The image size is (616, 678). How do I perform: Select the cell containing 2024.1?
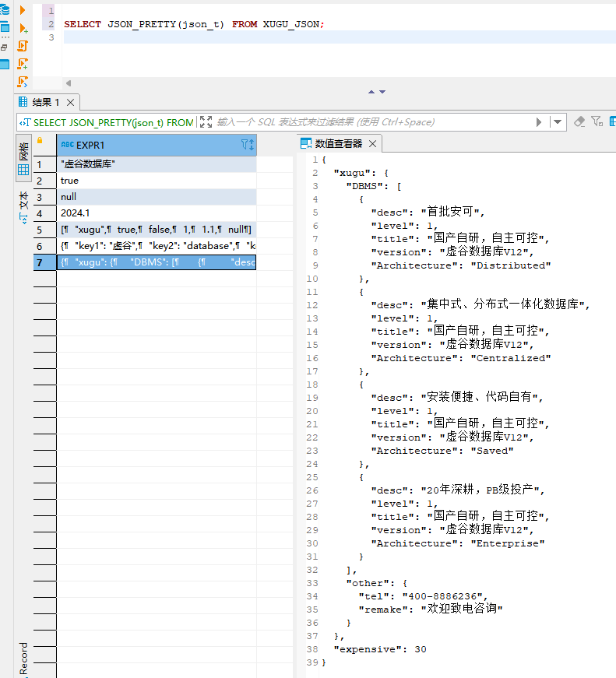157,213
